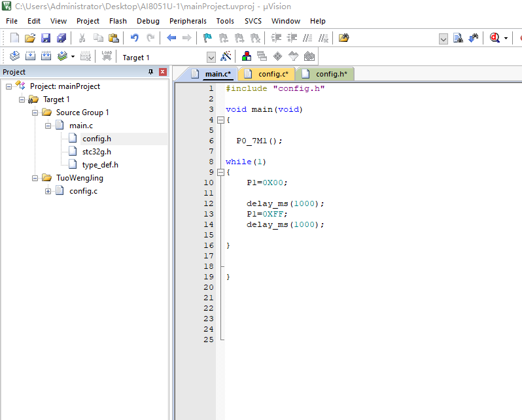Screen dimensions: 522x420
Task: Download to flash with LOAD icon
Action: point(107,56)
